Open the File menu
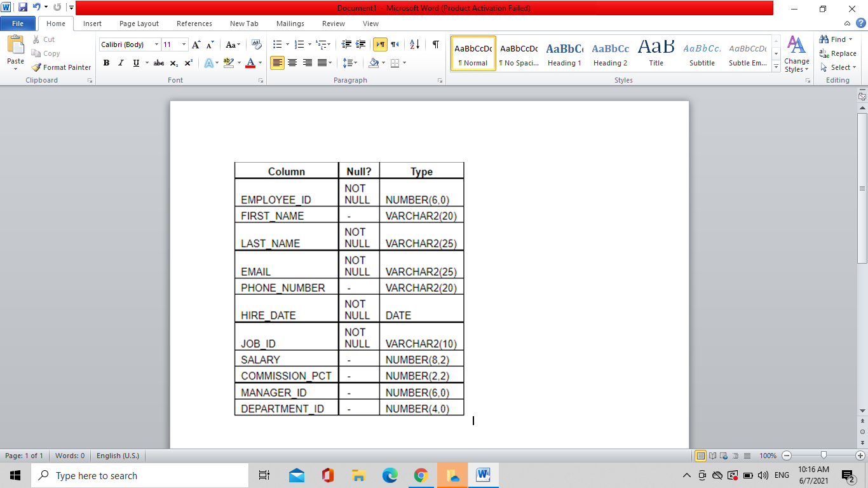This screenshot has height=488, width=868. pos(18,23)
